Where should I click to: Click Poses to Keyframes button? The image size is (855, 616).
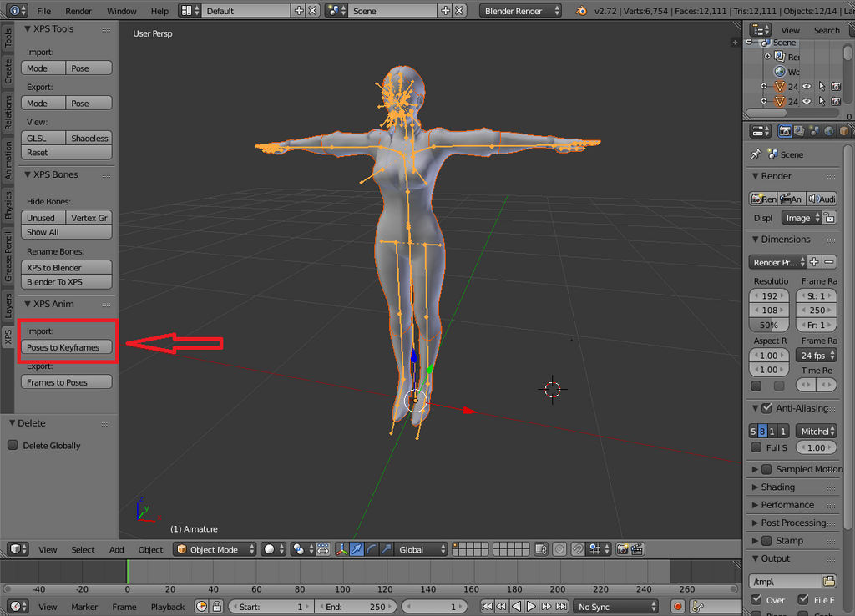tap(67, 347)
